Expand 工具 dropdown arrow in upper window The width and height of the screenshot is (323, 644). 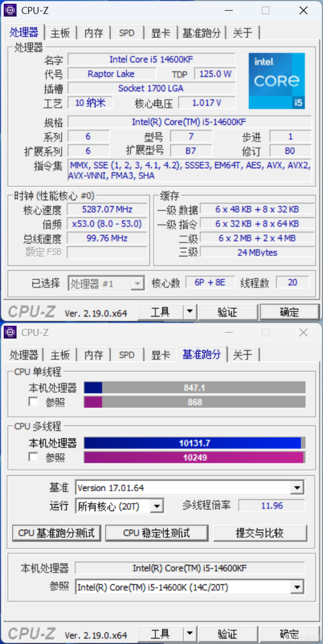(x=190, y=312)
